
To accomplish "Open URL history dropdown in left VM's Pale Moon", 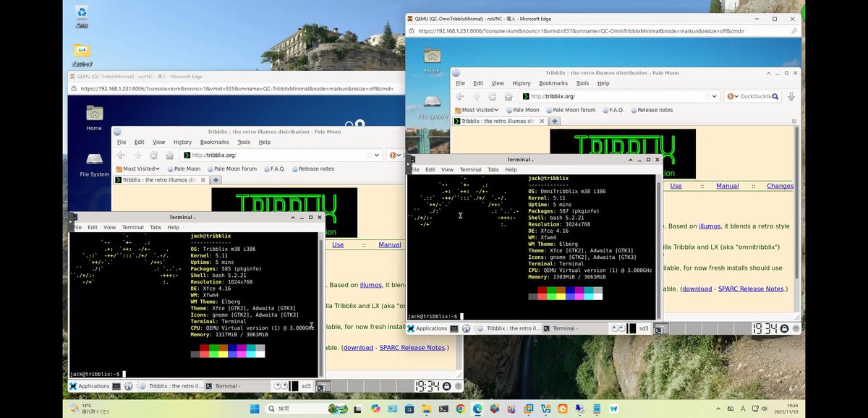I will (378, 155).
